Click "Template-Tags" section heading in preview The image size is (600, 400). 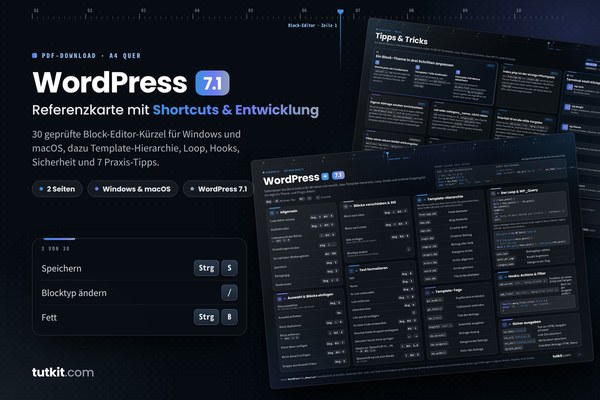coord(448,291)
